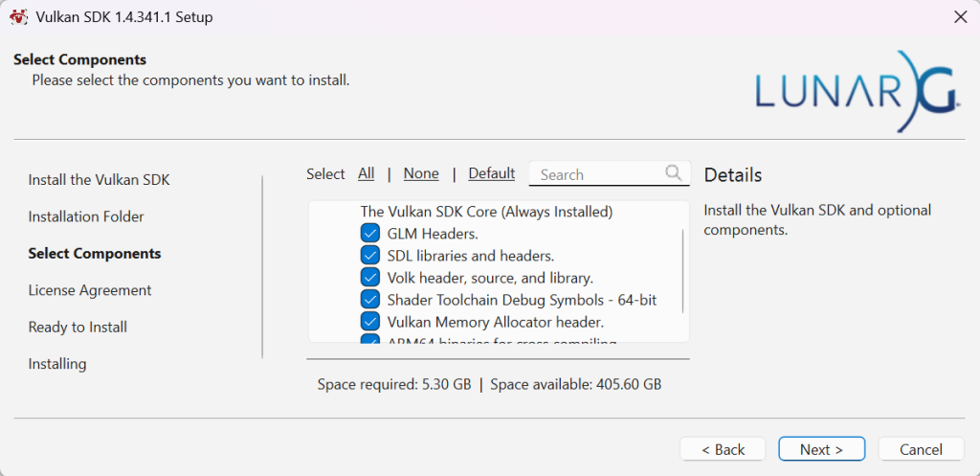Select The Vulkan SDK Core tree item
This screenshot has height=476, width=980.
[x=485, y=211]
